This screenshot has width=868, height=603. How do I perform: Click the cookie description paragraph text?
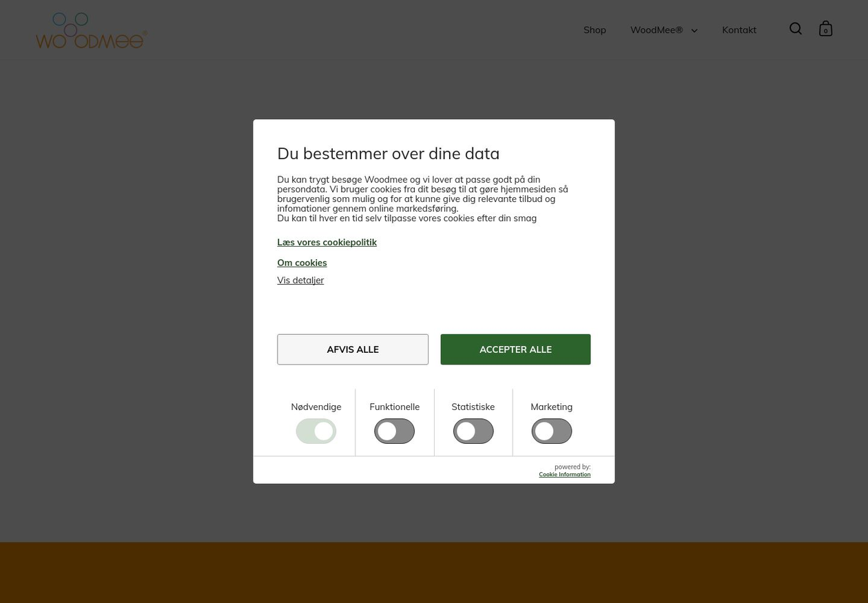tap(422, 198)
